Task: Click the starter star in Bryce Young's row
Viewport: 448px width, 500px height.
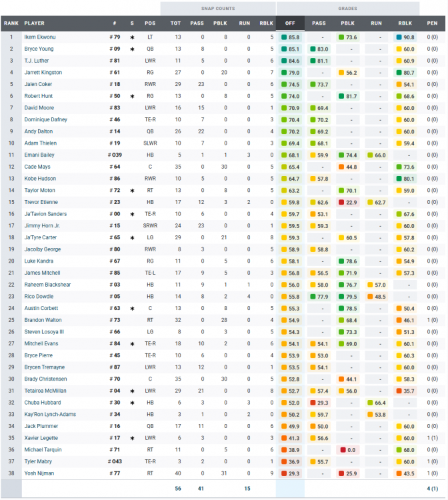Action: pyautogui.click(x=132, y=49)
